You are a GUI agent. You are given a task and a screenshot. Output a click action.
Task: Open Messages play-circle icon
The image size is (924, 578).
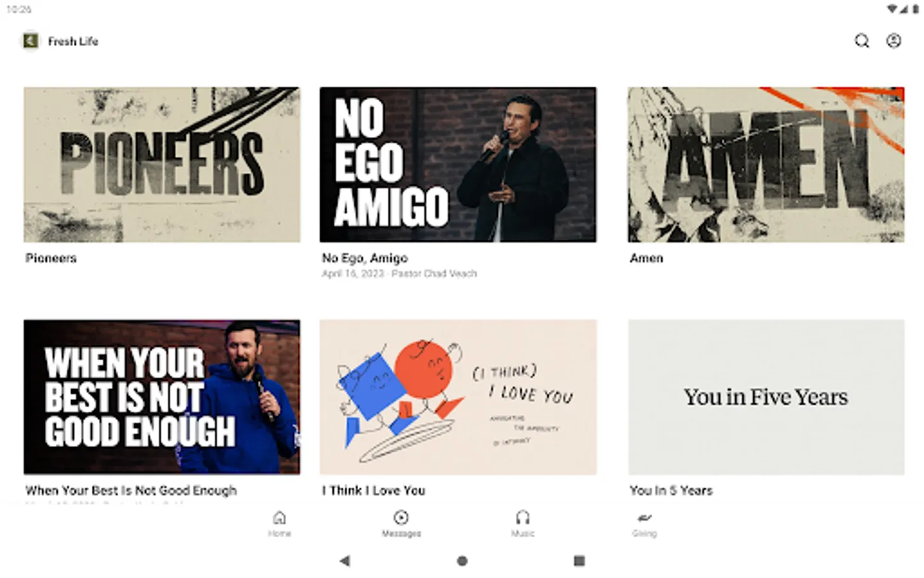pyautogui.click(x=401, y=518)
